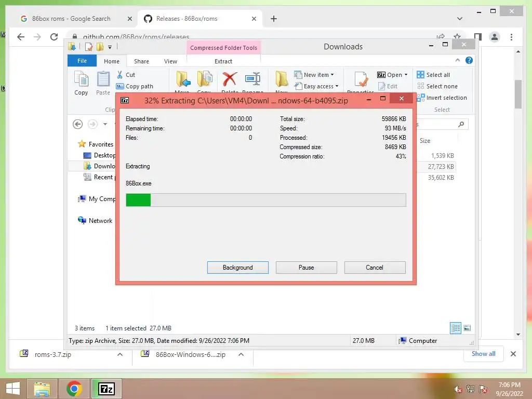532x399 pixels.
Task: Click Move to folder icon
Action: coord(183,79)
